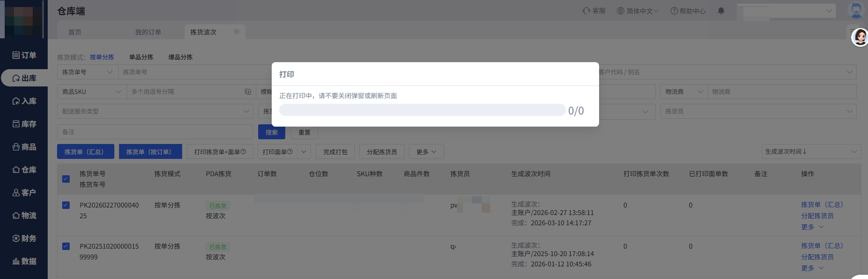The height and width of the screenshot is (279, 868).
Task: Uncheck row PK2025102000001599999
Action: tap(66, 246)
